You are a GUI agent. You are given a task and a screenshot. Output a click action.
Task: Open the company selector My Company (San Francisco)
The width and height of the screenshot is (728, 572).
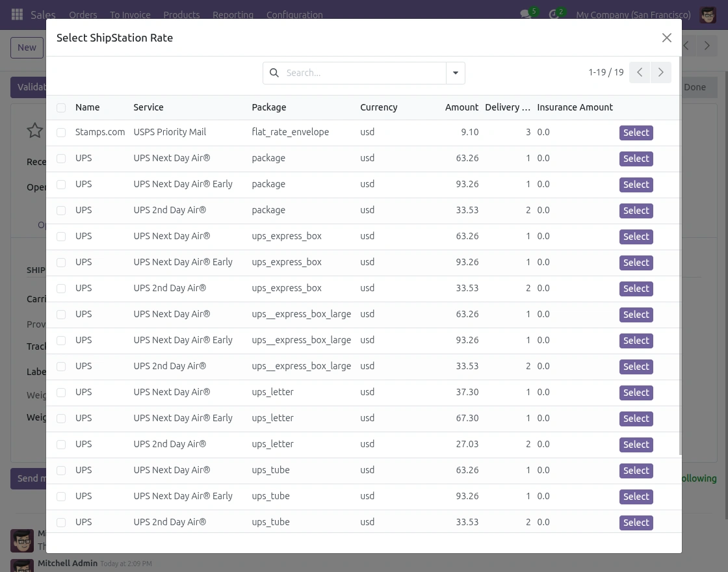tap(633, 14)
